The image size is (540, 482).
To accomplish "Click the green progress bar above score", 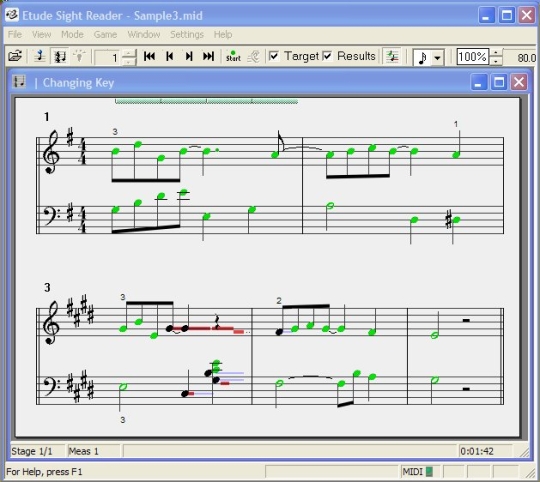I will [x=206, y=101].
